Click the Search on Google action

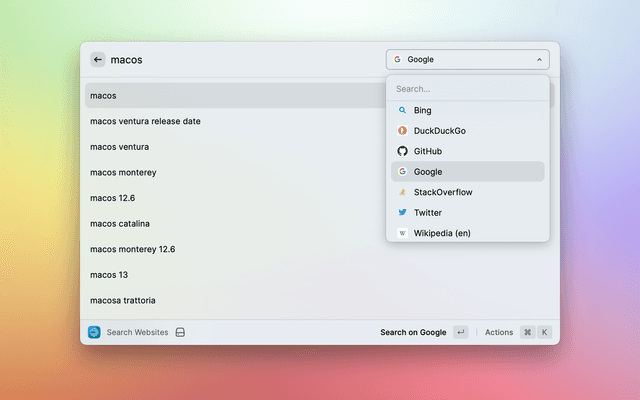click(x=413, y=332)
